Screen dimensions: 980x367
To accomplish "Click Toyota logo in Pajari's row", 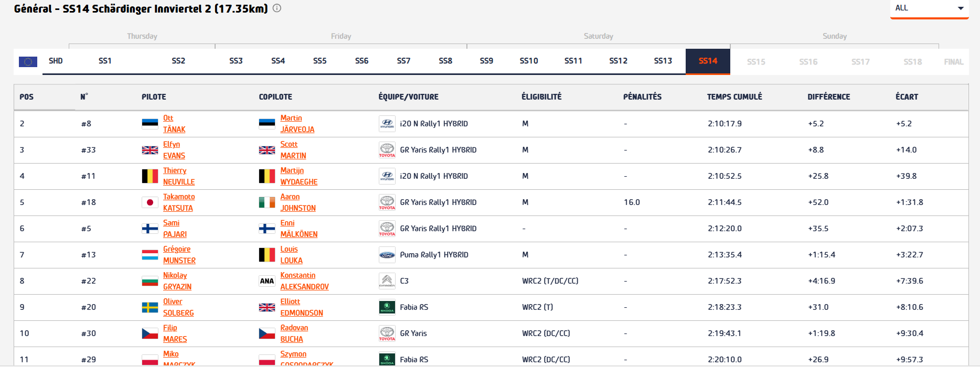I will tap(387, 229).
